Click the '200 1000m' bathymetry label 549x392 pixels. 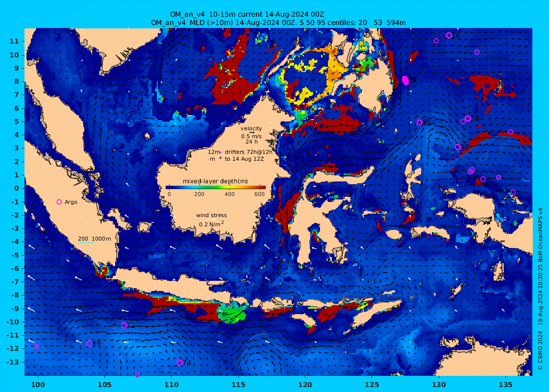(x=94, y=239)
